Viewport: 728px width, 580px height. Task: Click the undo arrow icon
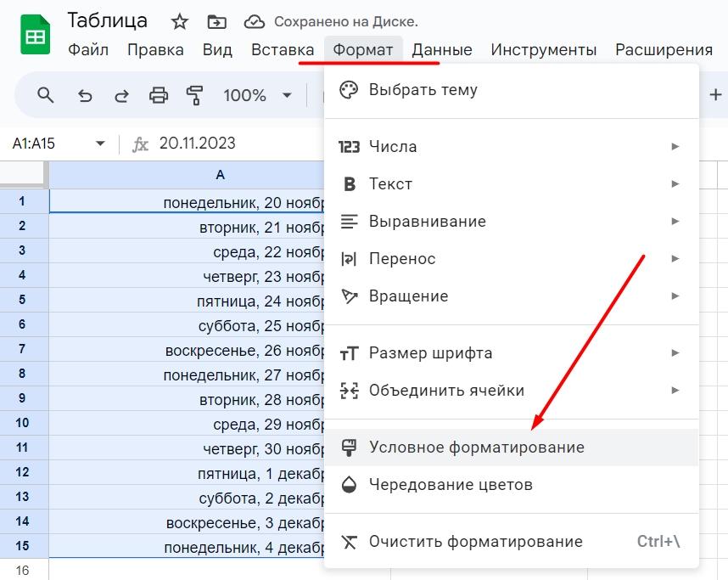tap(85, 95)
